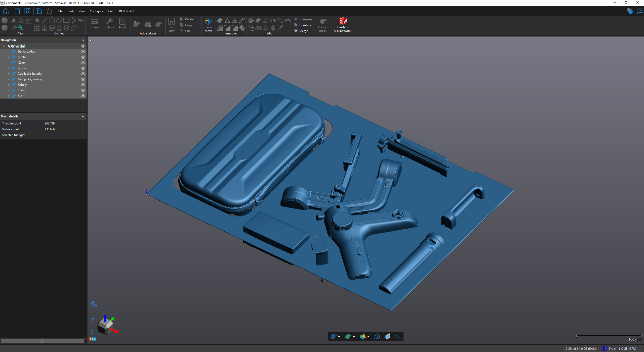
Task: Click the XYZ view orientation icon
Action: (x=93, y=339)
